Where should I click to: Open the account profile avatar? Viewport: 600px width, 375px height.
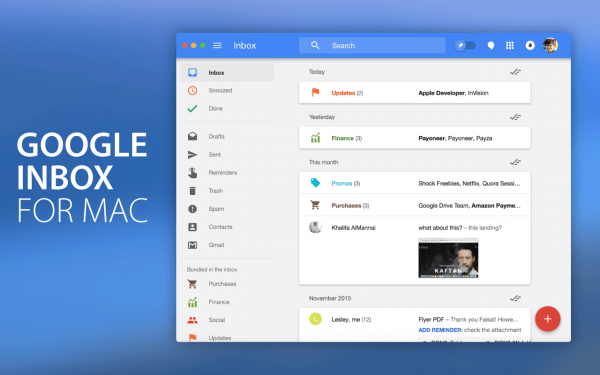point(550,46)
